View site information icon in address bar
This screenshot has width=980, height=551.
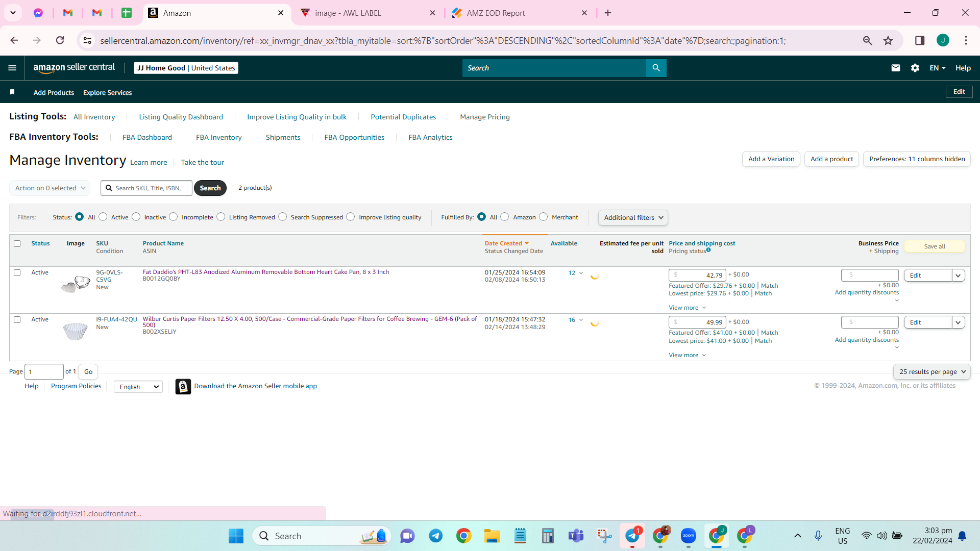88,40
